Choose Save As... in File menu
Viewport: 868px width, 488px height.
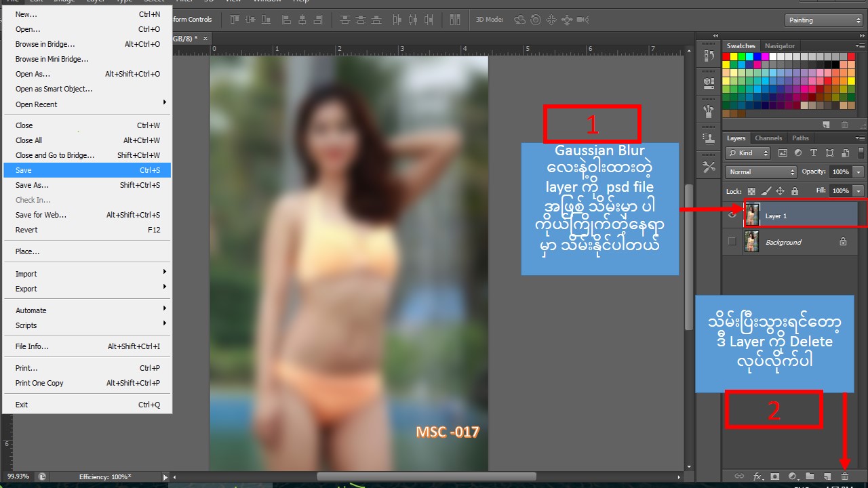tap(87, 185)
